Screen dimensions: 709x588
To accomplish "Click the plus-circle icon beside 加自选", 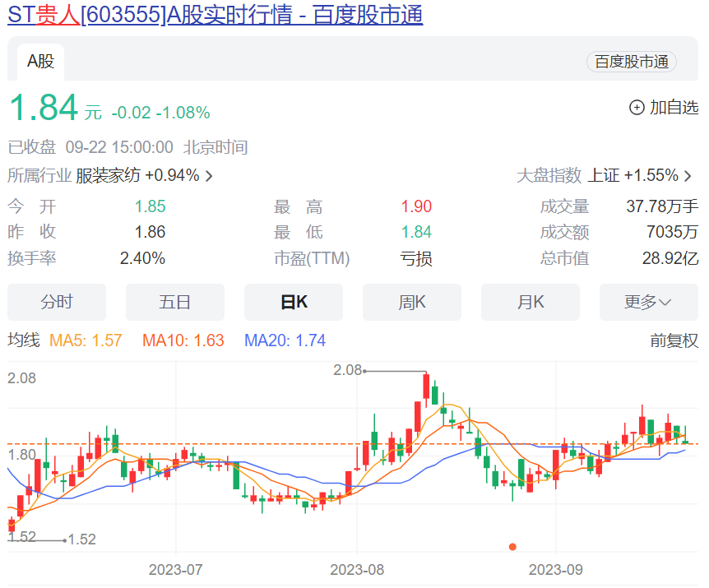I will (x=637, y=108).
